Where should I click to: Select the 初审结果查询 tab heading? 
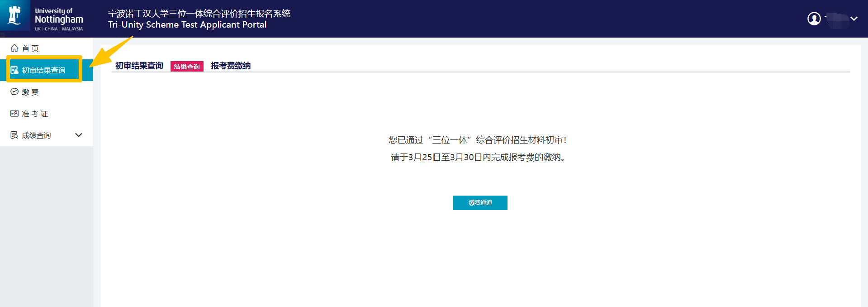pyautogui.click(x=139, y=66)
